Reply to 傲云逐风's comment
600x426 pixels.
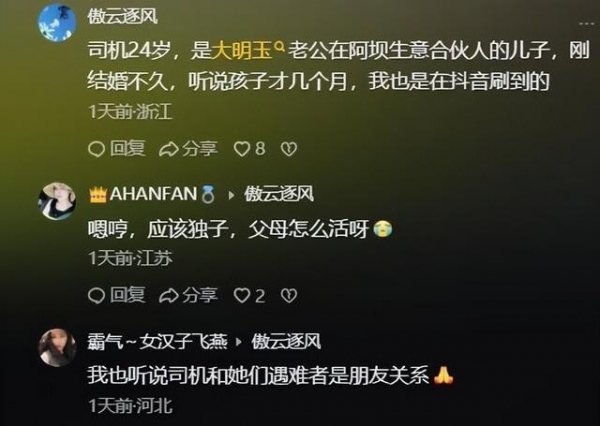(x=117, y=149)
